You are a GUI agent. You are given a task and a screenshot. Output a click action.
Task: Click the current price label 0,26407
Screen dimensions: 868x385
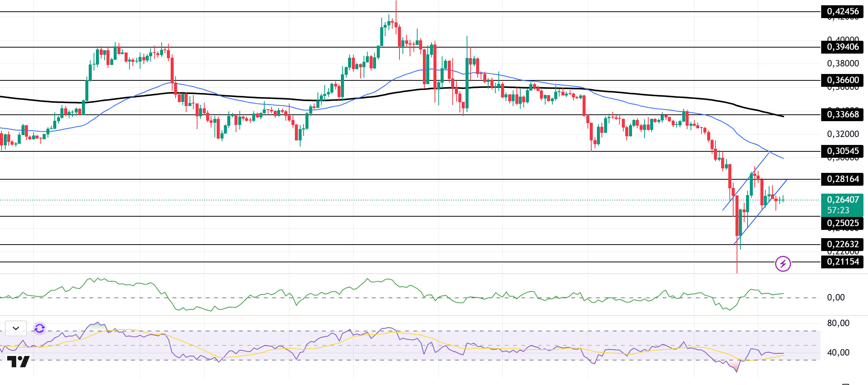[x=843, y=200]
